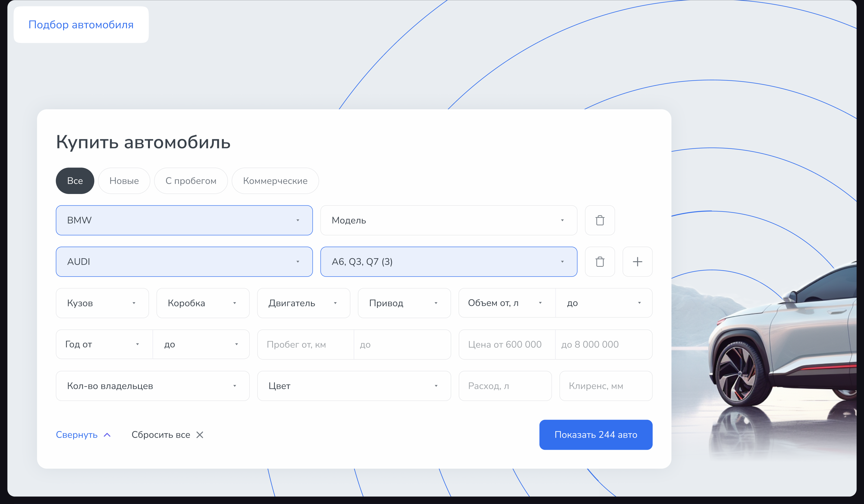Open the Цвет color dropdown

[x=354, y=386]
